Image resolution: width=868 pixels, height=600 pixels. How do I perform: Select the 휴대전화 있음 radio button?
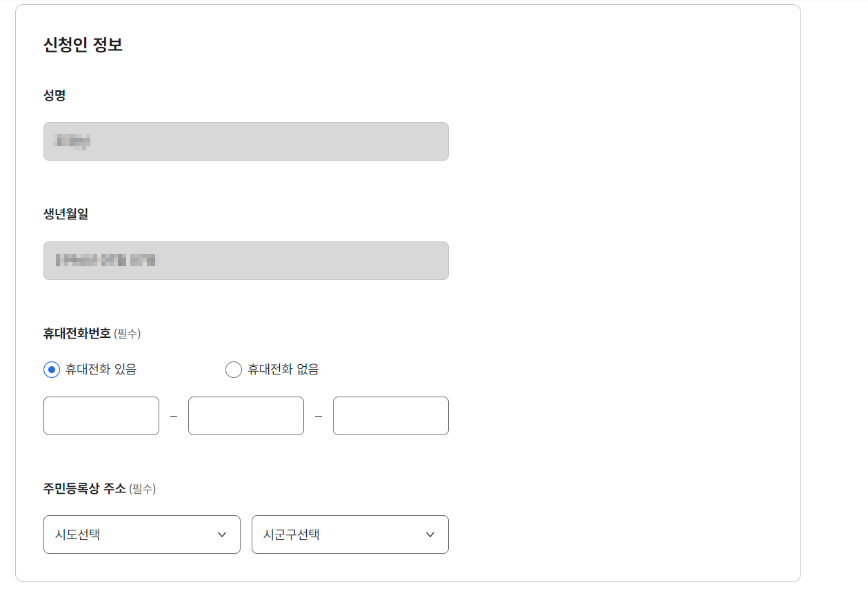(x=50, y=370)
